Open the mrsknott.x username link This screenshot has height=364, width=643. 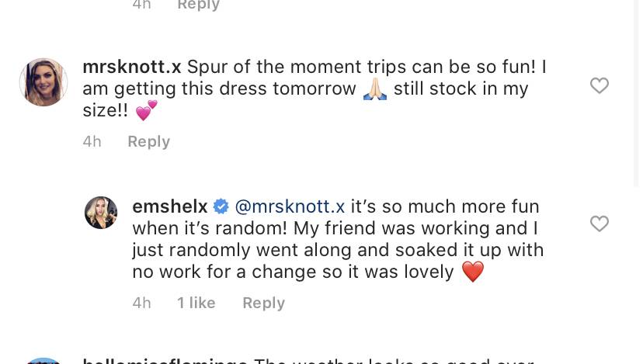click(x=132, y=67)
